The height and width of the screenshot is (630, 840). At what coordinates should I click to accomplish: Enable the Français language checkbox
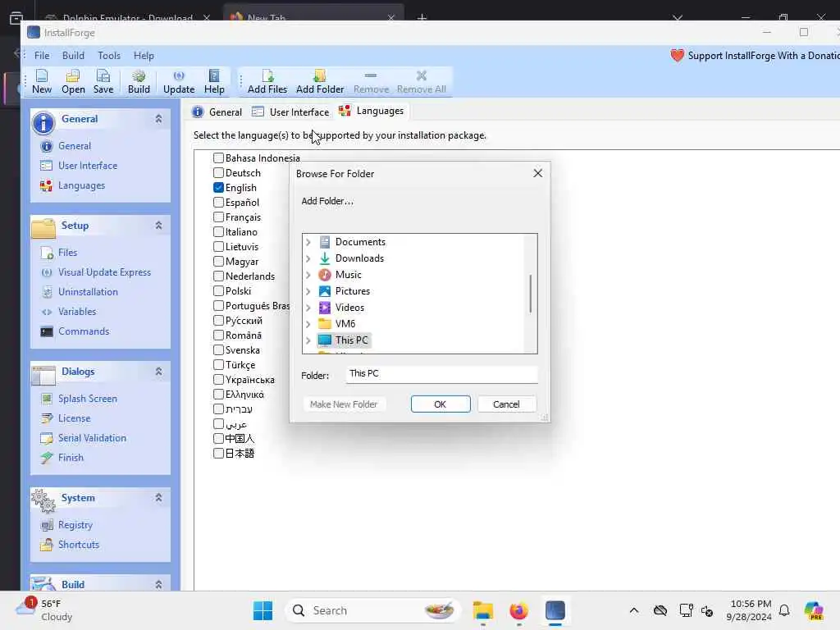pyautogui.click(x=218, y=217)
